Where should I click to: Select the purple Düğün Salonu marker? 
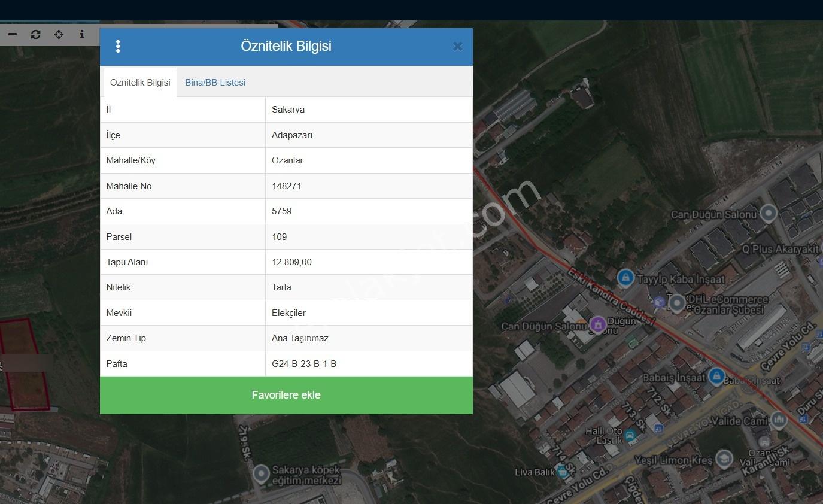tap(597, 324)
